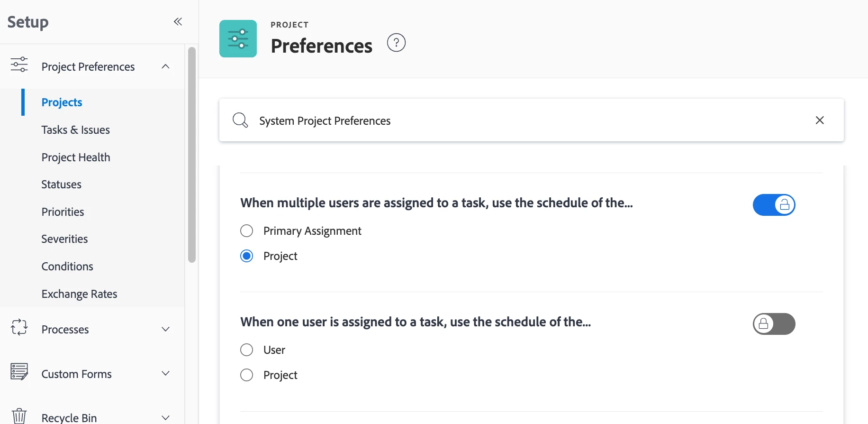The image size is (868, 424).
Task: Click the Custom Forms icon
Action: point(19,372)
